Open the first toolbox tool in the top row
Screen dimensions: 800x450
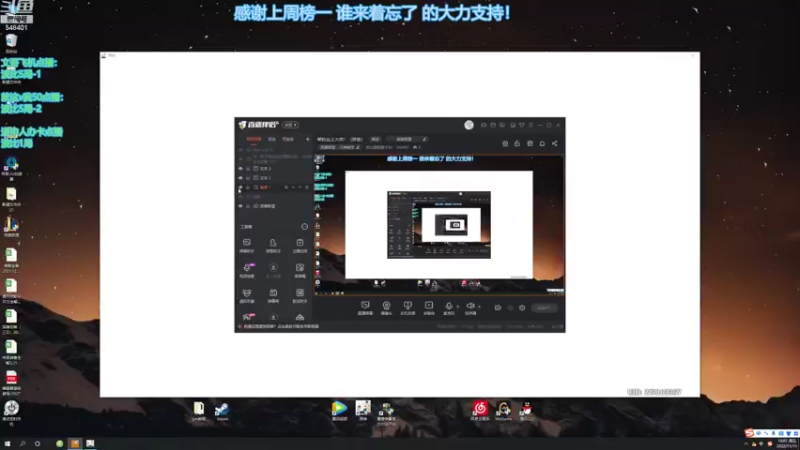247,245
